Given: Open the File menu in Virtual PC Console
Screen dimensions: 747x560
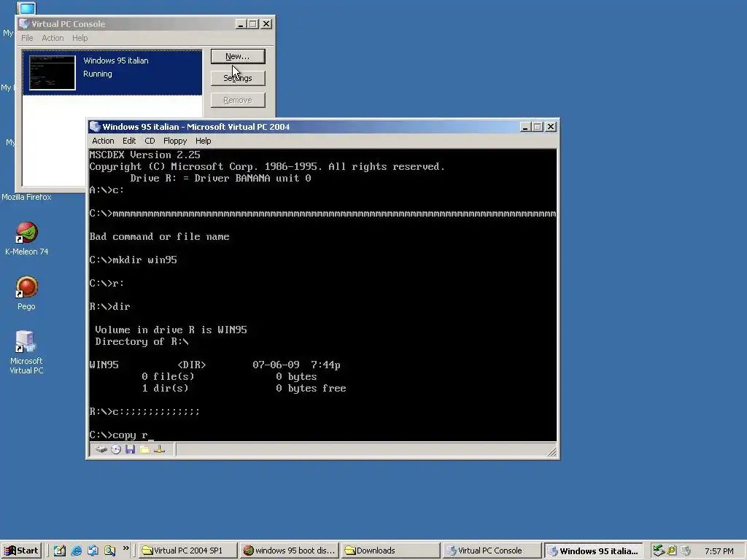Looking at the screenshot, I should [27, 38].
